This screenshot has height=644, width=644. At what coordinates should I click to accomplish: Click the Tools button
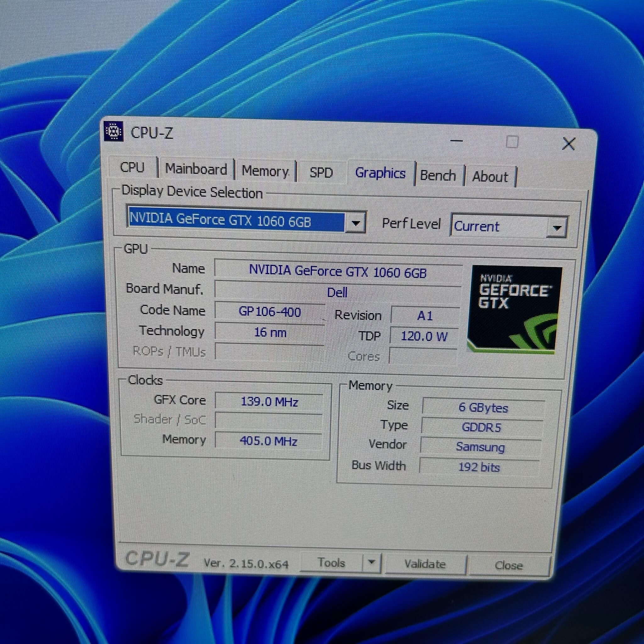331,562
